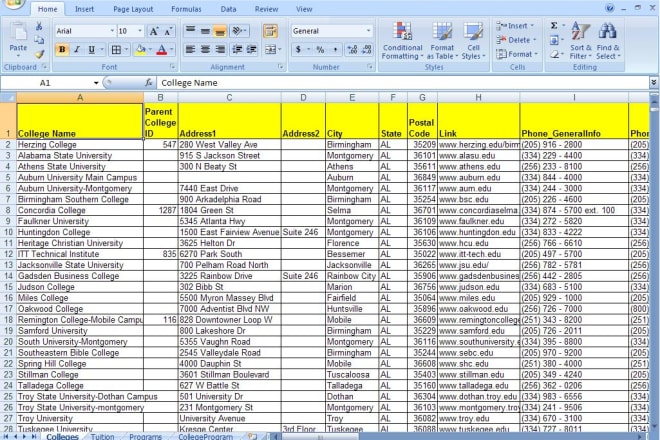This screenshot has width=660, height=440.
Task: Toggle Middle Align
Action: coord(205,31)
